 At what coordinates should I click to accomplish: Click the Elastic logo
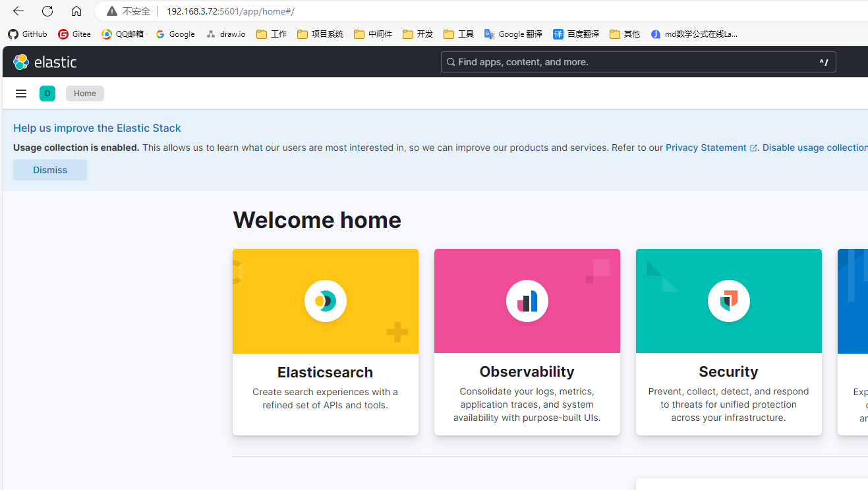45,62
